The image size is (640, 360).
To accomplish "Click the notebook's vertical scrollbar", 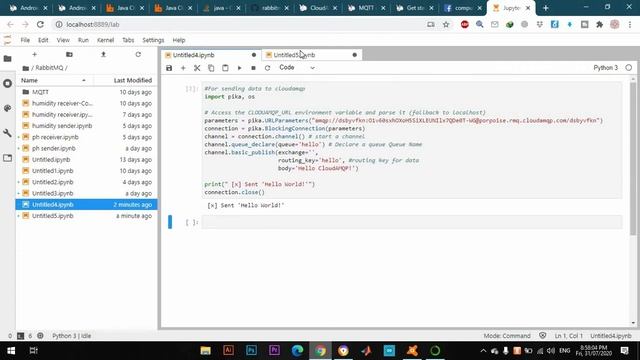I will (x=633, y=159).
